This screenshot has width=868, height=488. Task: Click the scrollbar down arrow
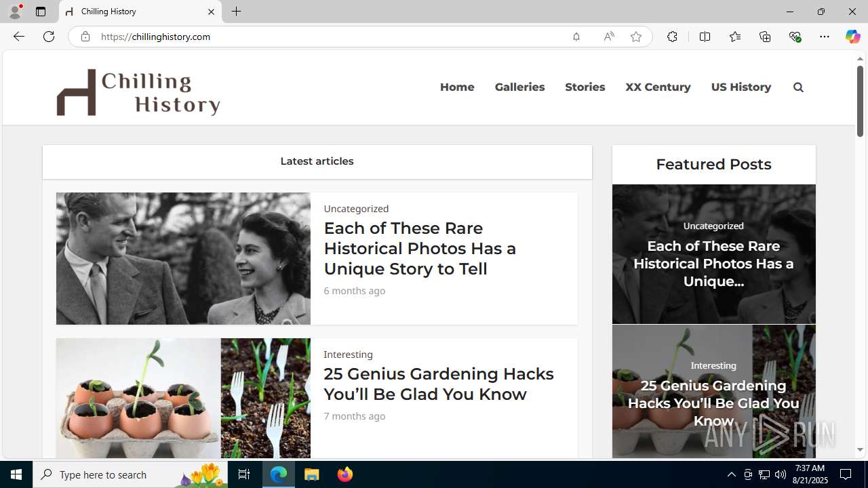[x=860, y=450]
